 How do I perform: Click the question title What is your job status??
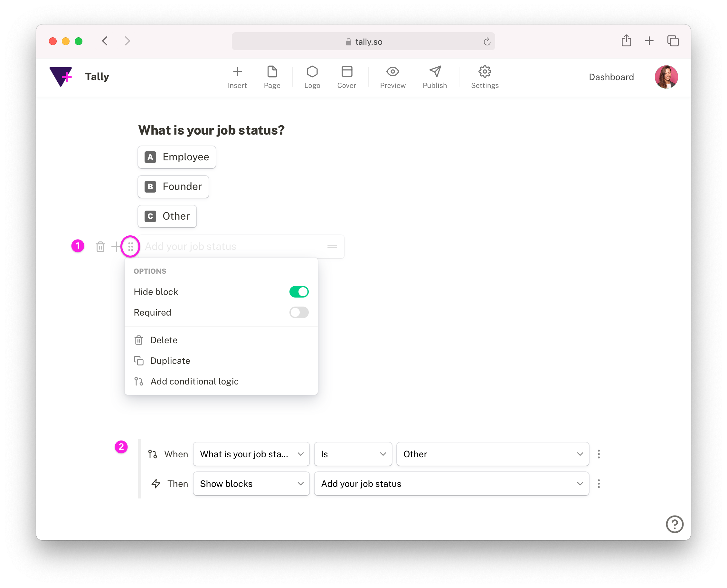[211, 130]
